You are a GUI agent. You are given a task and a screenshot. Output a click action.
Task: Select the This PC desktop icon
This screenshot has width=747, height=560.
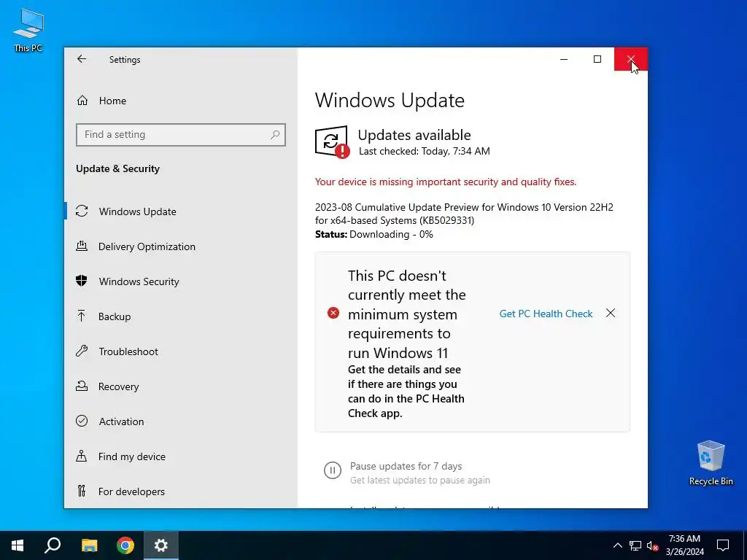(28, 30)
